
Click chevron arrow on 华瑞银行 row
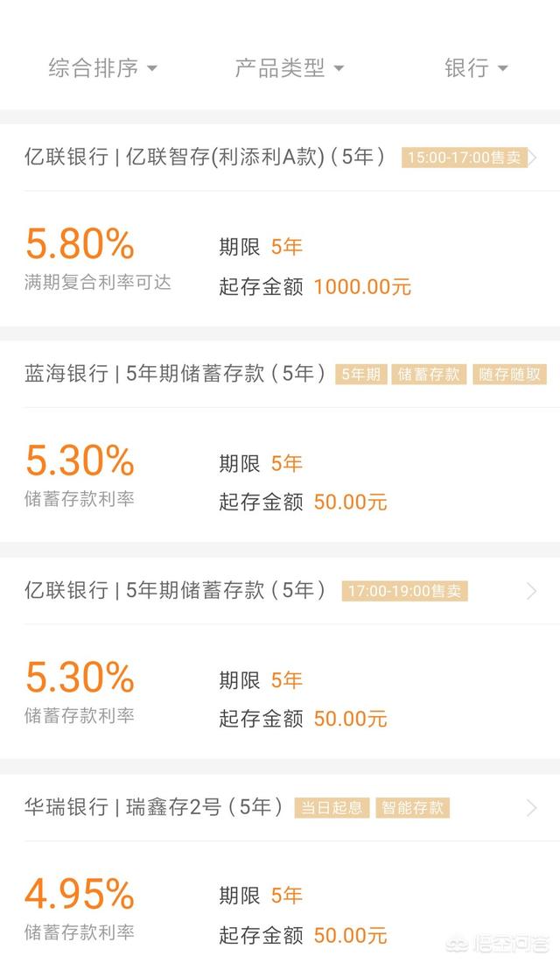pos(531,808)
